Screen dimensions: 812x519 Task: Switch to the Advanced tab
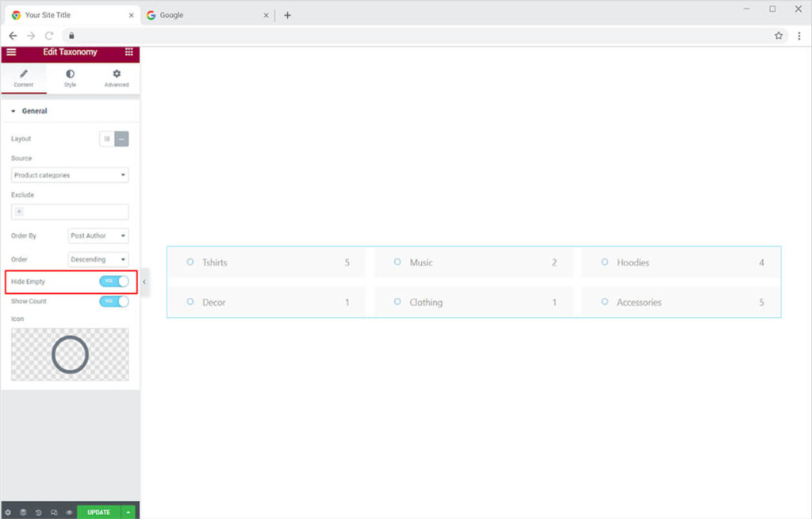pos(117,78)
